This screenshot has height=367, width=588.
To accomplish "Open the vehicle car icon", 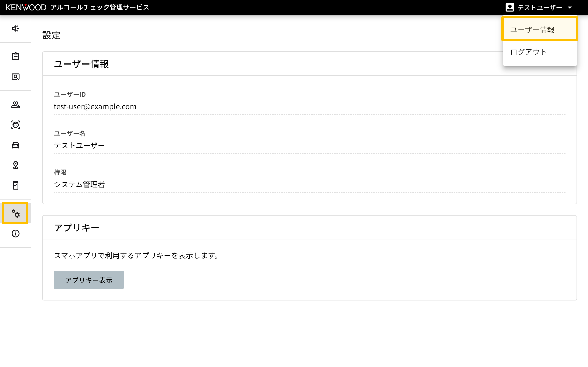I will coord(15,145).
